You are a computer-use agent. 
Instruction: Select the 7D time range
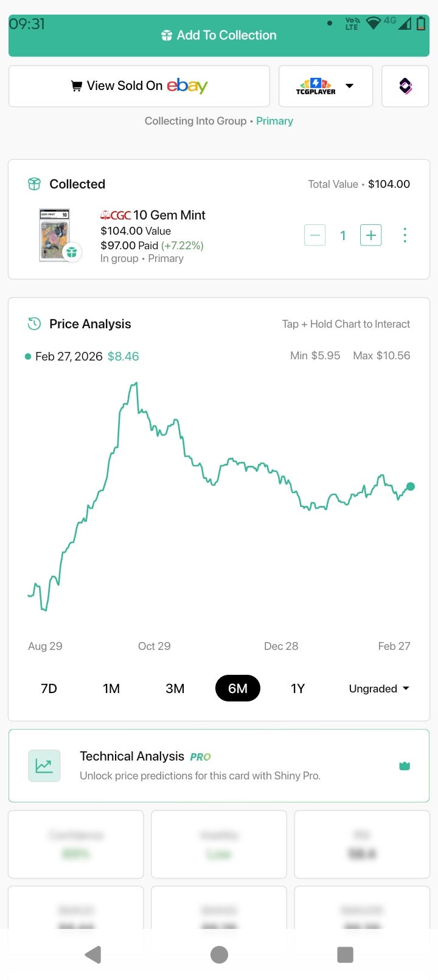coord(49,689)
